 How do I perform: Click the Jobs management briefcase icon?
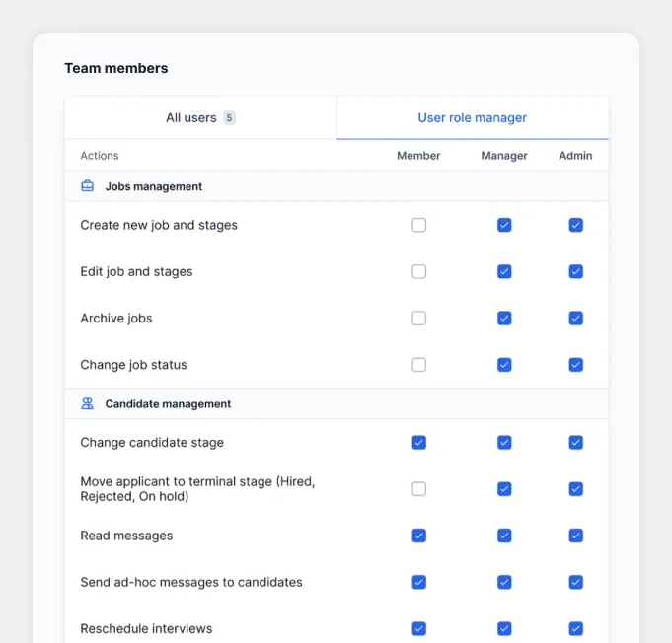88,186
